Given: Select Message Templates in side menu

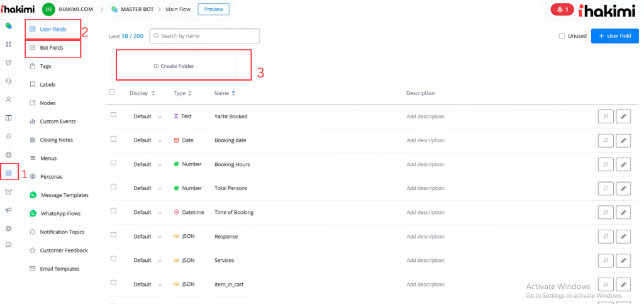Looking at the screenshot, I should coord(64,195).
